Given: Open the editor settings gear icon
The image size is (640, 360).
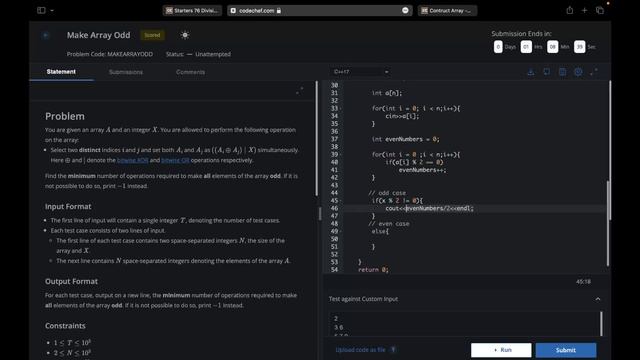Looking at the screenshot, I should coord(578,72).
